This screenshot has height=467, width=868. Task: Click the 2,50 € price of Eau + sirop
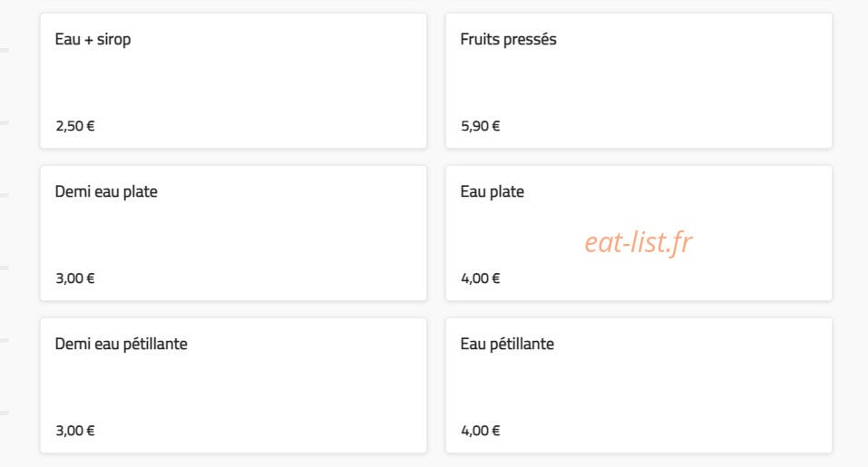point(75,126)
